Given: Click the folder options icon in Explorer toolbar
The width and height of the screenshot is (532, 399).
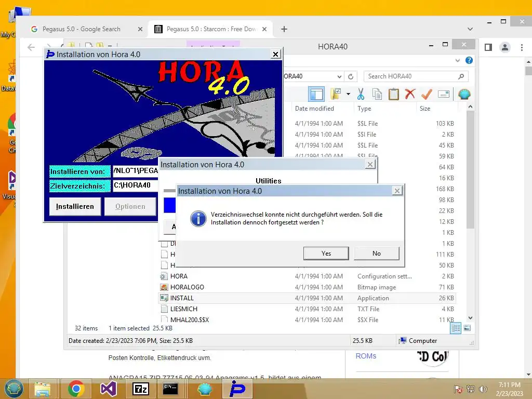Looking at the screenshot, I should tap(336, 94).
